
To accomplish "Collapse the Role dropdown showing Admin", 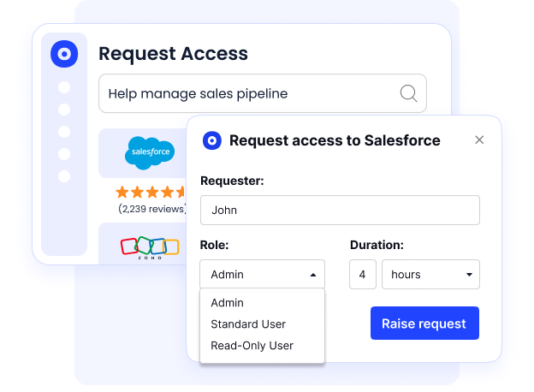I will 262,274.
